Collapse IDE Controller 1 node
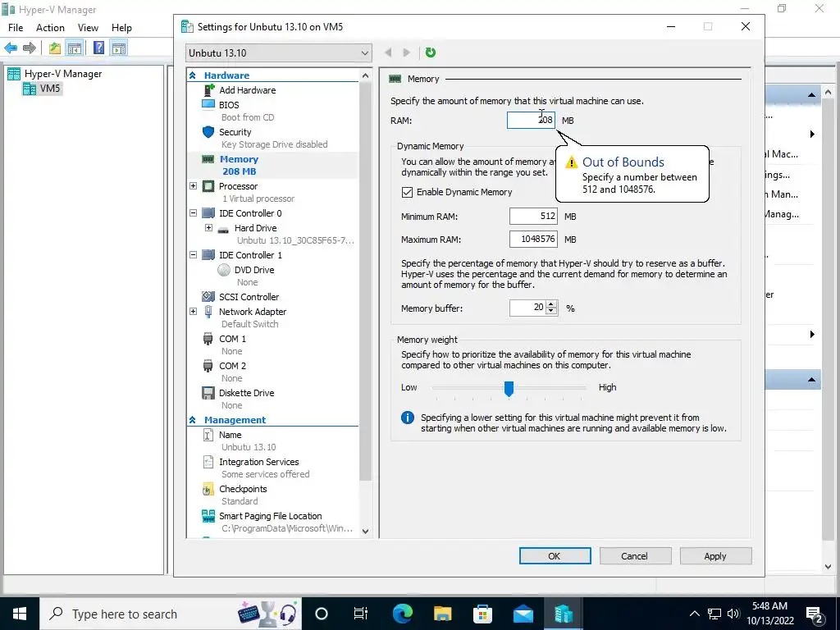 click(194, 255)
